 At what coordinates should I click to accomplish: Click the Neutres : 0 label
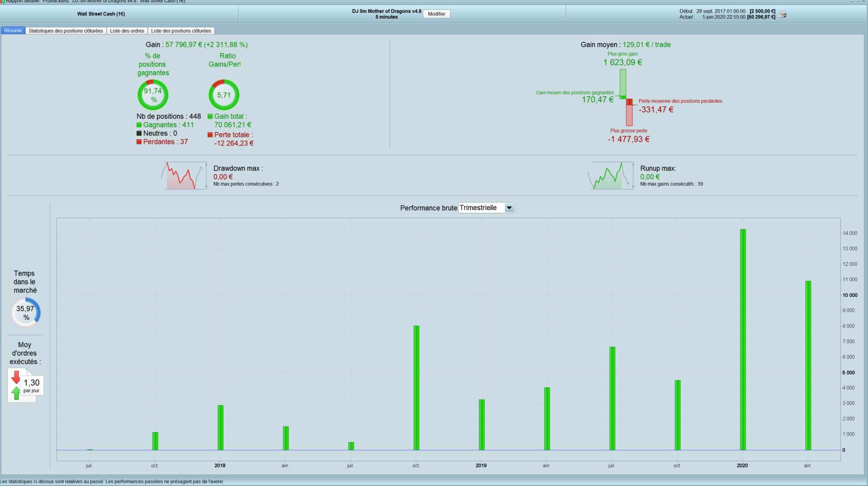[x=160, y=133]
